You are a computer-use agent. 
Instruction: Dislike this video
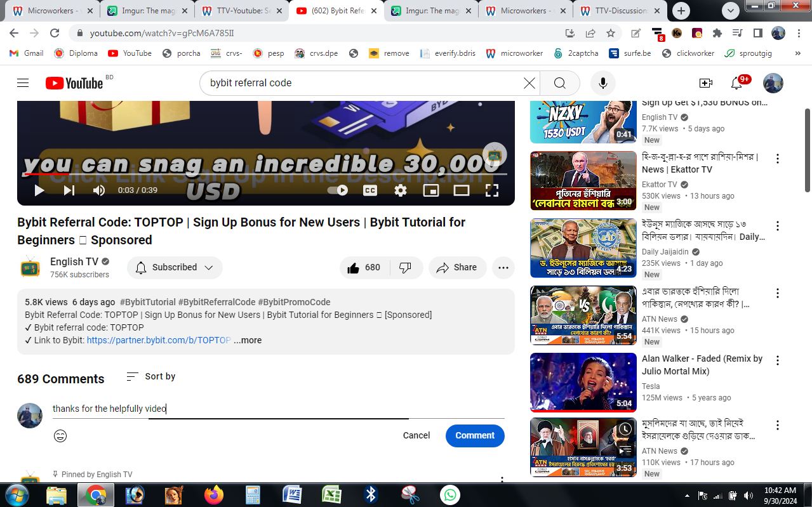(406, 268)
